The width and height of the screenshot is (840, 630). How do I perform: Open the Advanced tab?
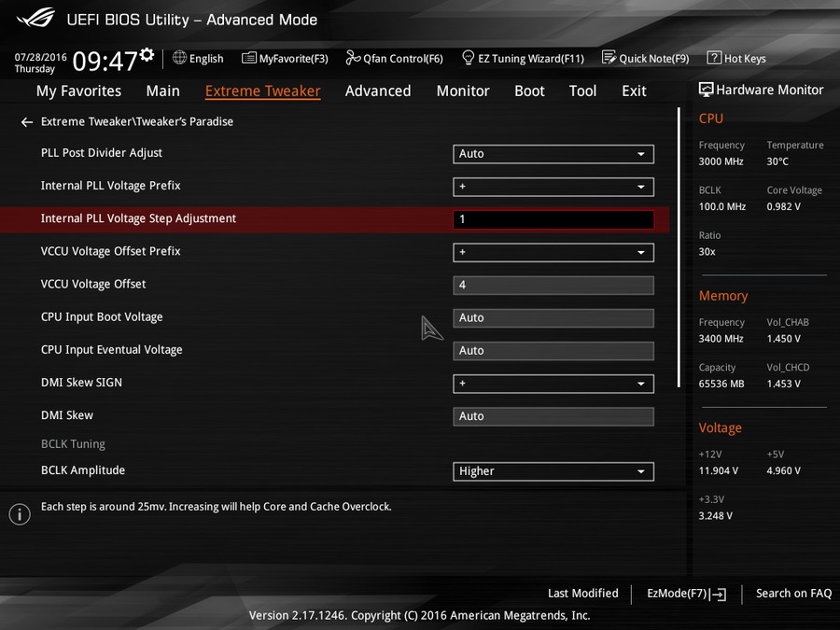[378, 91]
